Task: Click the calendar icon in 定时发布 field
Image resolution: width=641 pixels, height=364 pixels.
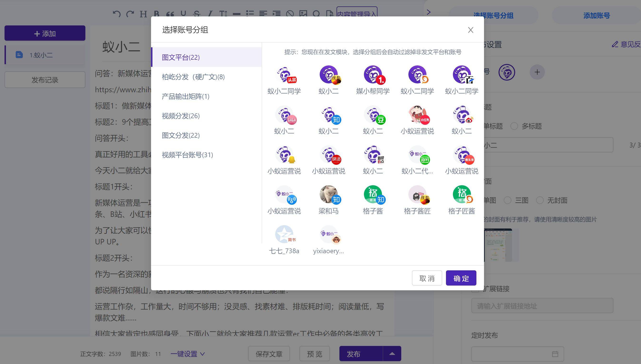Action: [555, 354]
